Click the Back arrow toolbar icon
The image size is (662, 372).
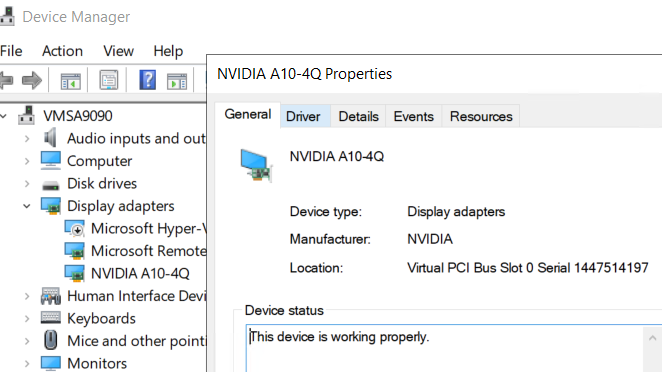[x=6, y=80]
